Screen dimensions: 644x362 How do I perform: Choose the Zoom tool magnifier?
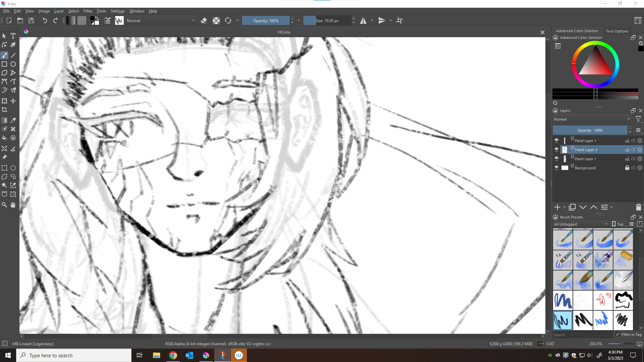[x=4, y=205]
